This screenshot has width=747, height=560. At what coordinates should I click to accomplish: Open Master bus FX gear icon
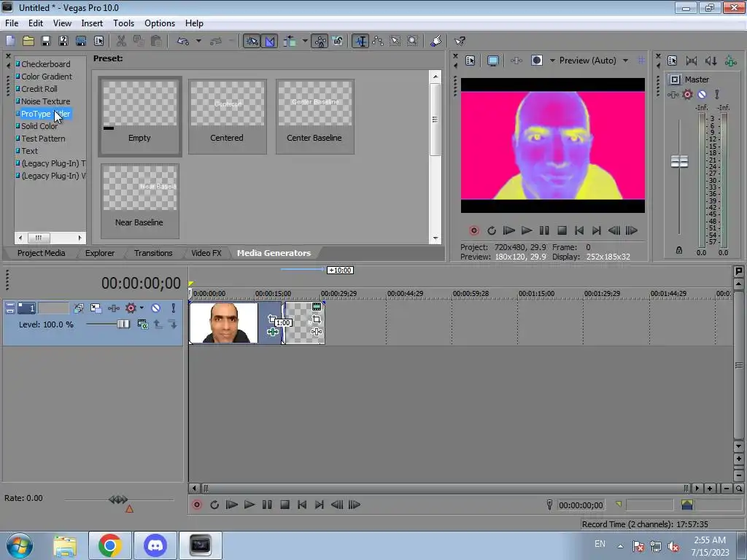click(687, 94)
